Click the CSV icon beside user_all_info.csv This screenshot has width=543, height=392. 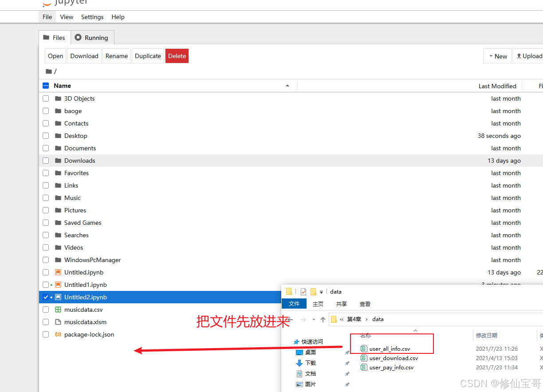click(x=365, y=348)
